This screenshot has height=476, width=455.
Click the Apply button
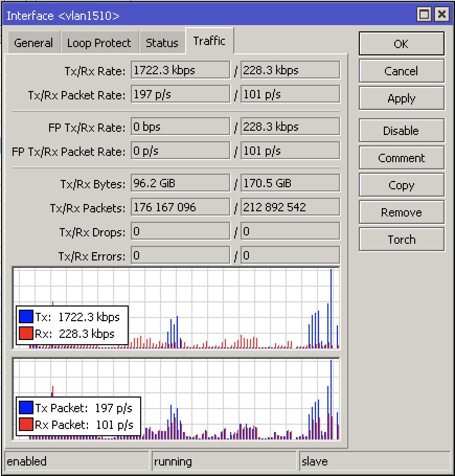402,98
